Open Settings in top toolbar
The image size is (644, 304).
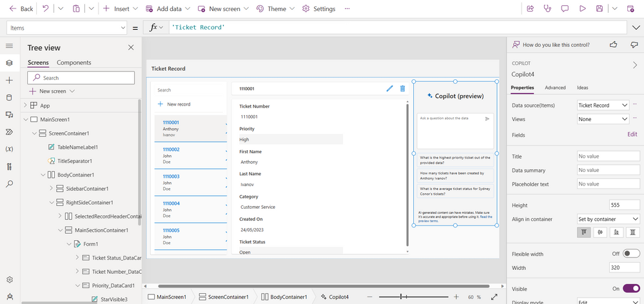318,8
